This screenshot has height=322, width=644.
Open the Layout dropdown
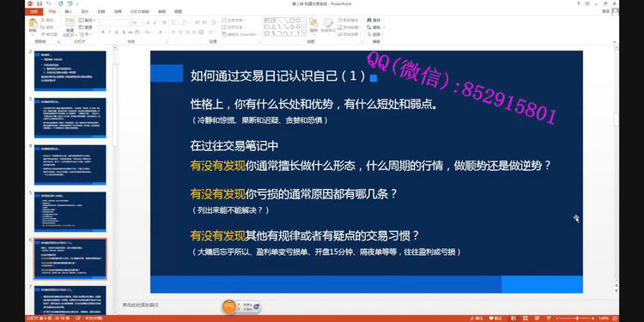tap(87, 20)
